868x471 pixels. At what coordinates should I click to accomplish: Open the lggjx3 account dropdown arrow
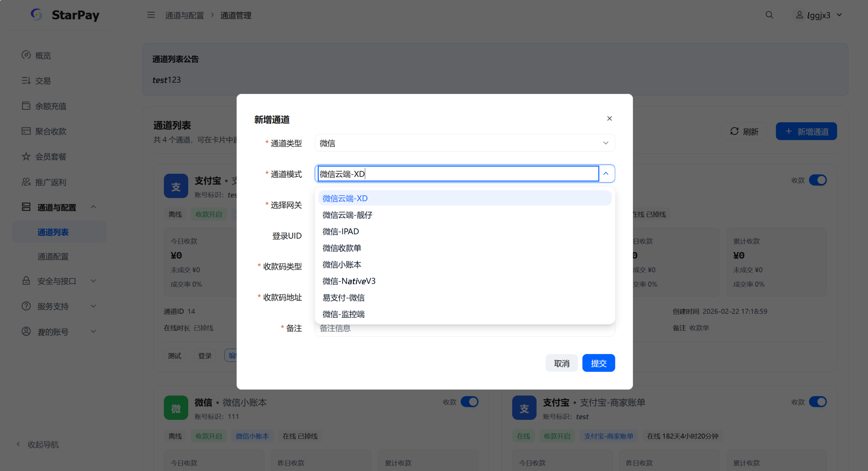pos(840,15)
